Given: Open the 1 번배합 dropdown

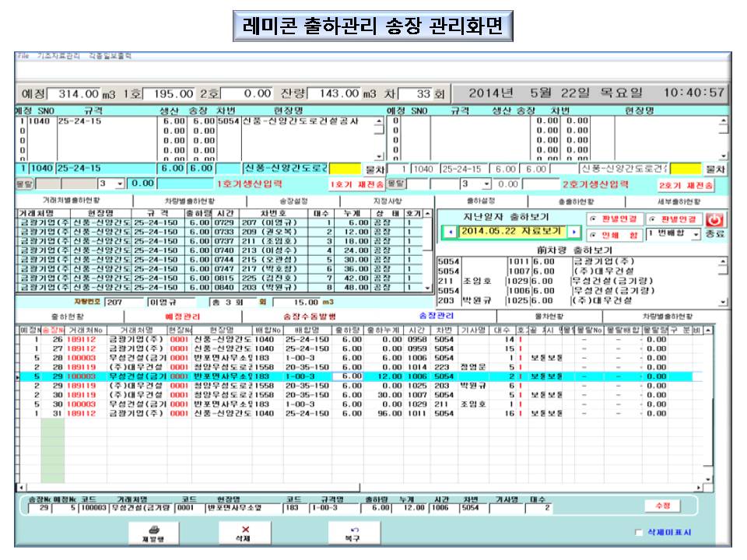Looking at the screenshot, I should tap(695, 234).
